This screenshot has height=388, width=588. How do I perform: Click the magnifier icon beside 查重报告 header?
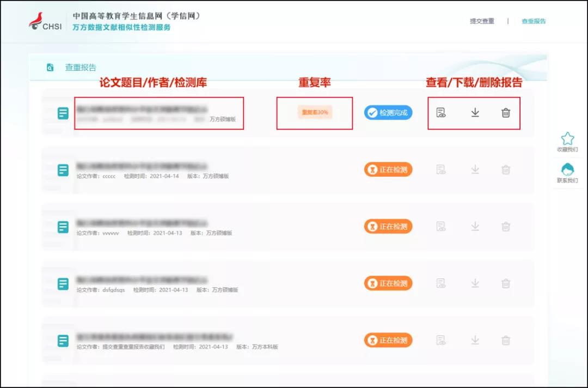(x=49, y=67)
